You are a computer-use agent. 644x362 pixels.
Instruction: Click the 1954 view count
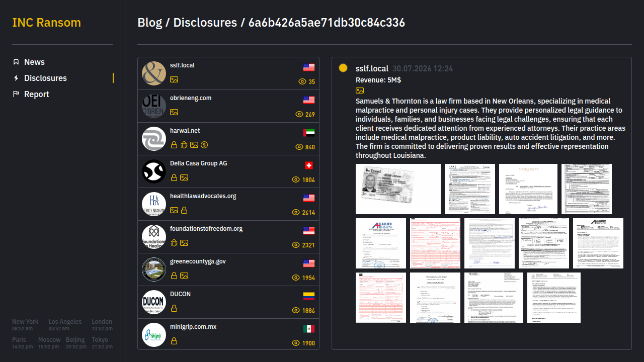pos(308,278)
